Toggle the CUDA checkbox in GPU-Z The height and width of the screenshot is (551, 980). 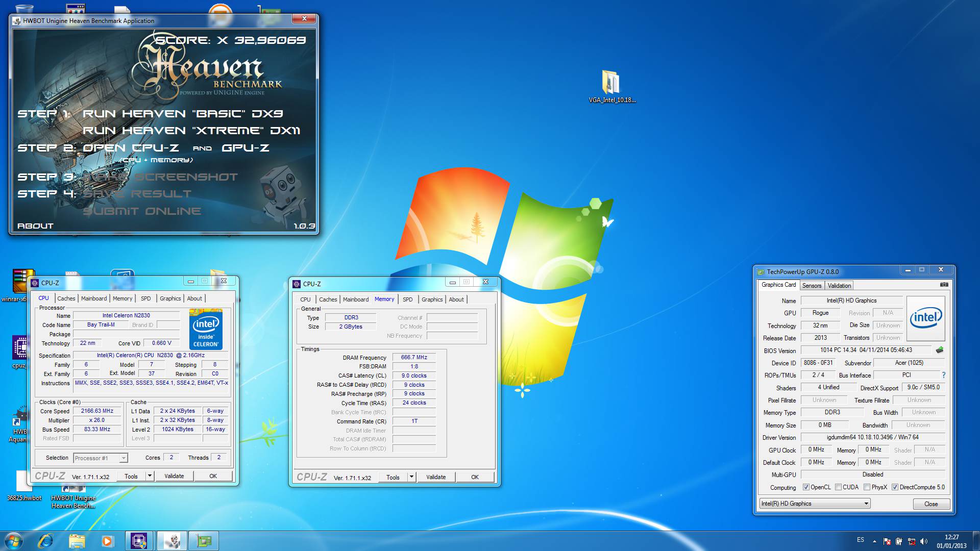click(838, 487)
